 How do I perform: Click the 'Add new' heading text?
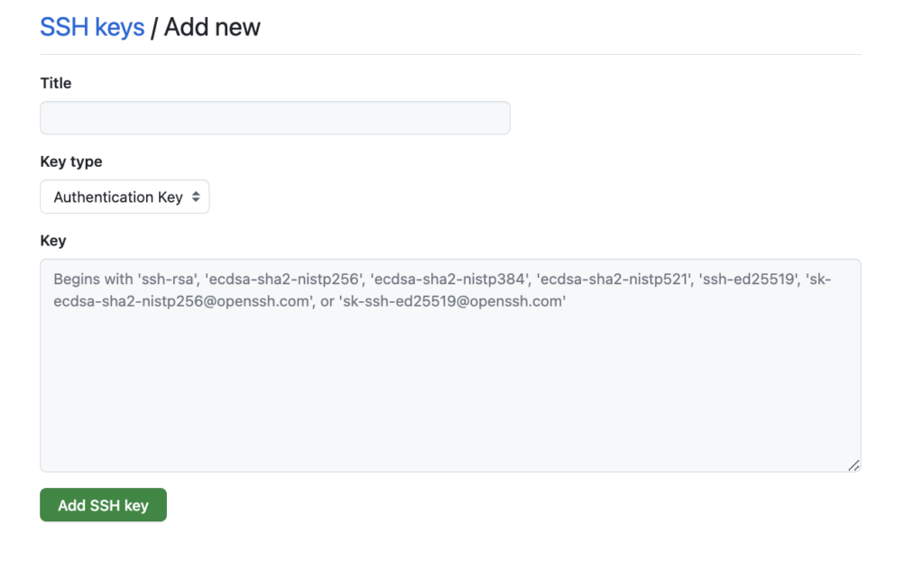(x=212, y=27)
